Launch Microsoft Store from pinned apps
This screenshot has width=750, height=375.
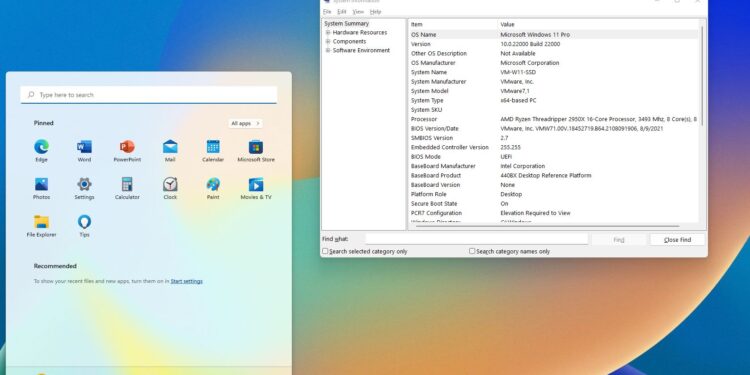(x=256, y=147)
